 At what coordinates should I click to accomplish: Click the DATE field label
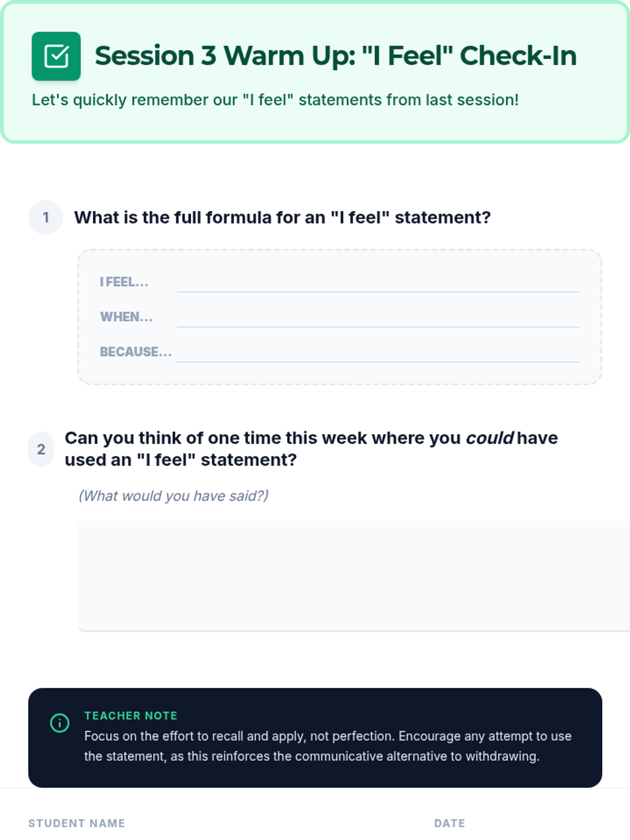tap(449, 823)
